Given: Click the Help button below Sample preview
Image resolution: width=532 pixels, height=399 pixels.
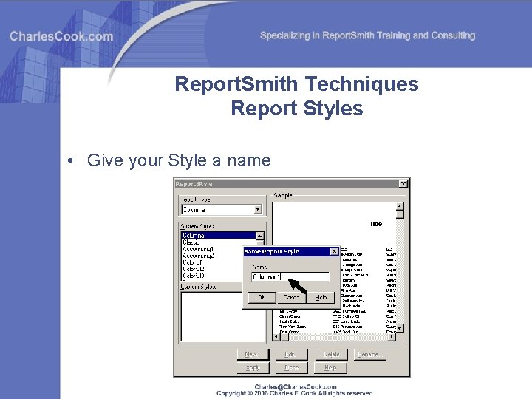Looking at the screenshot, I should coord(330,368).
